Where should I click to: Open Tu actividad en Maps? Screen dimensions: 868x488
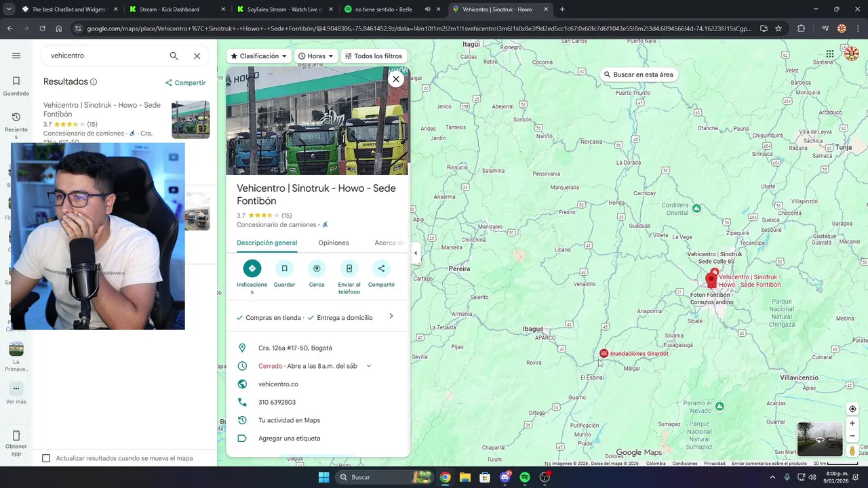(x=289, y=420)
